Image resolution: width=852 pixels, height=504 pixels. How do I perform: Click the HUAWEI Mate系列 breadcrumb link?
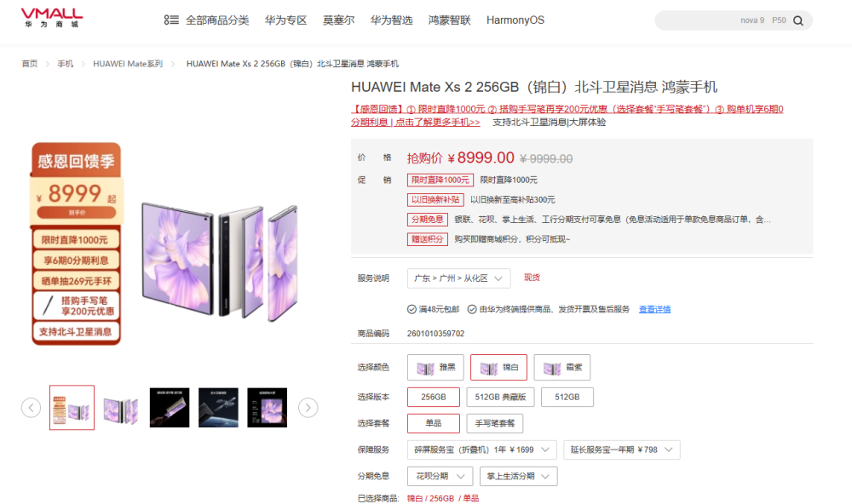128,64
